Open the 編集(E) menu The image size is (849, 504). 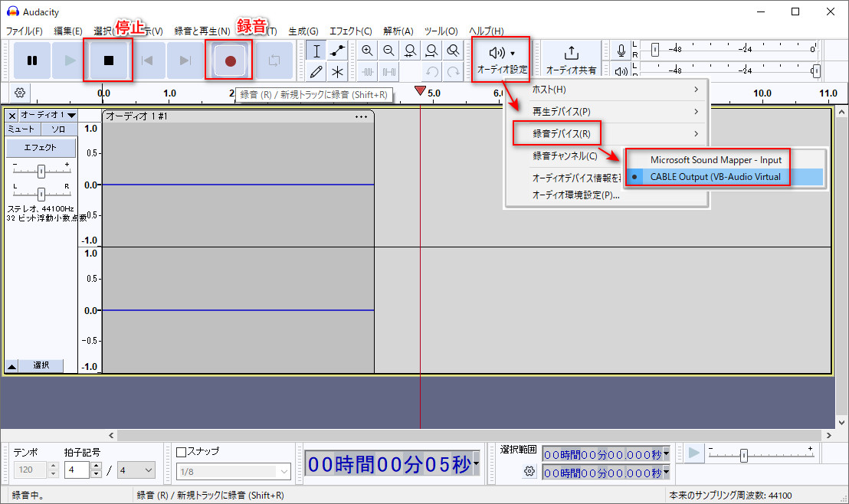point(68,31)
